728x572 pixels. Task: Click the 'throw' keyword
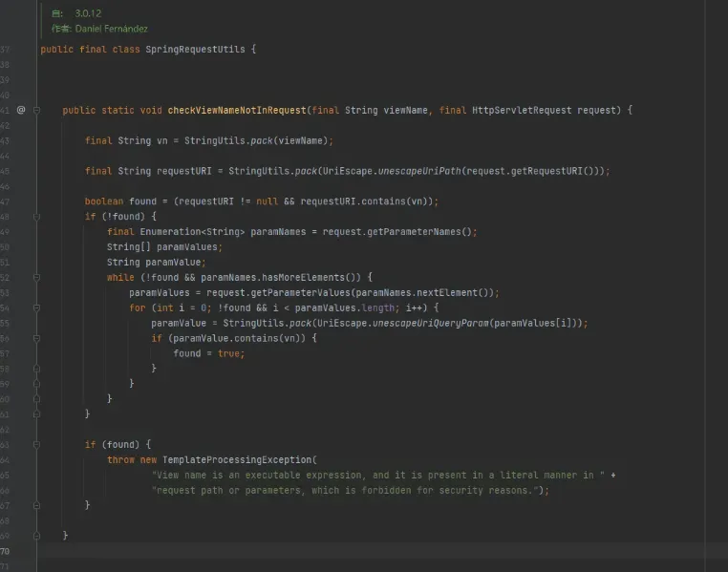pyautogui.click(x=120, y=459)
